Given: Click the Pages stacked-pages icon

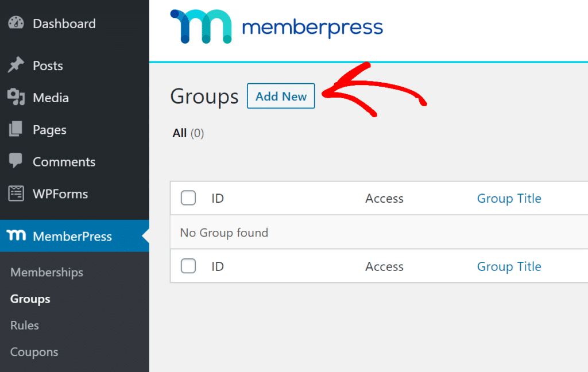Looking at the screenshot, I should pos(17,129).
